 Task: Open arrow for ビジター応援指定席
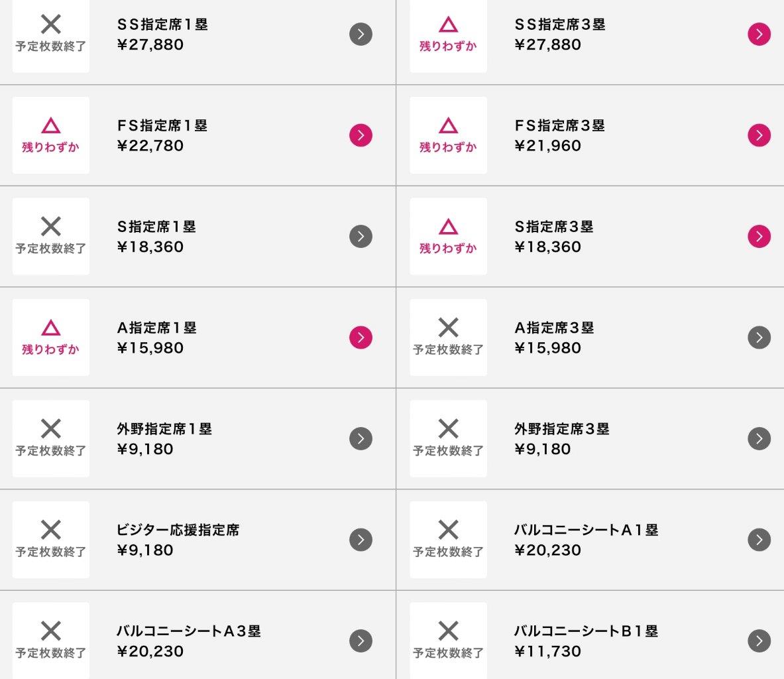(x=361, y=539)
